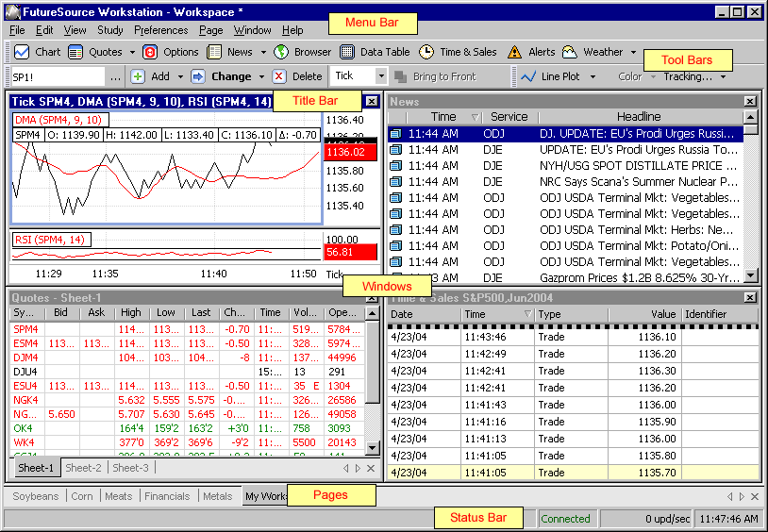The height and width of the screenshot is (532, 768).
Task: Open the Tracking dropdown arrow
Action: [723, 77]
